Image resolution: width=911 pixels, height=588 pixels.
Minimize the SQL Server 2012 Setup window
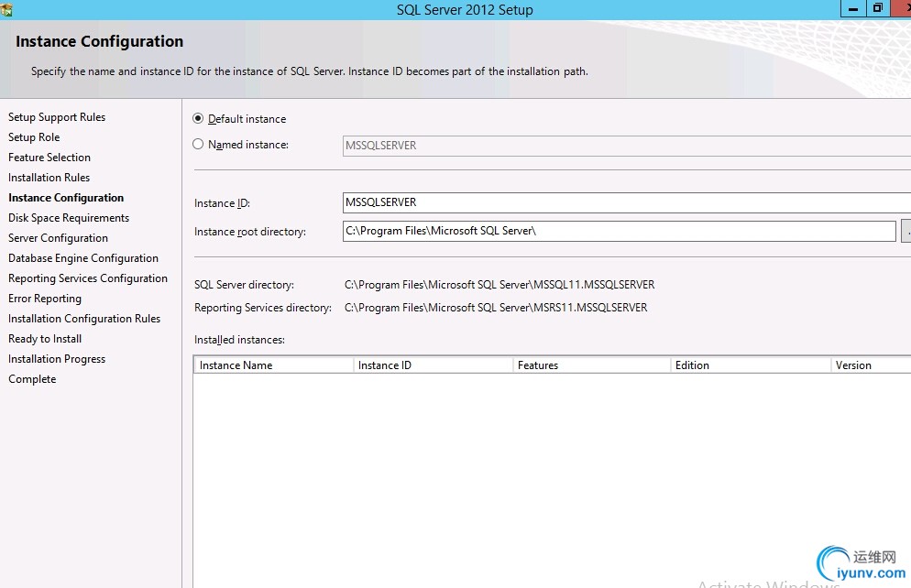coord(853,9)
